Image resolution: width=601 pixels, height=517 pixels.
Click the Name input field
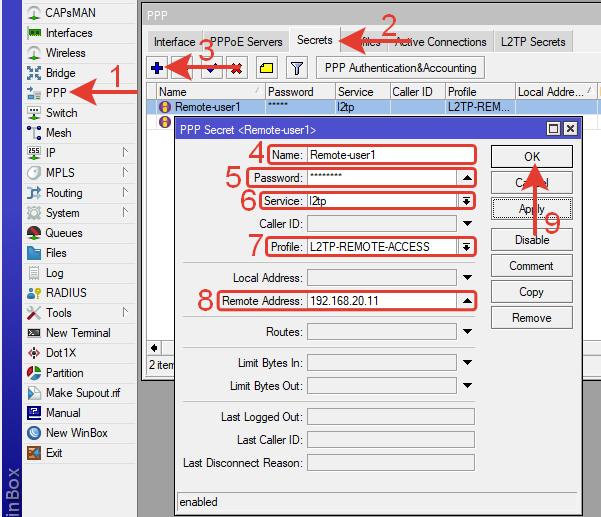pos(388,155)
